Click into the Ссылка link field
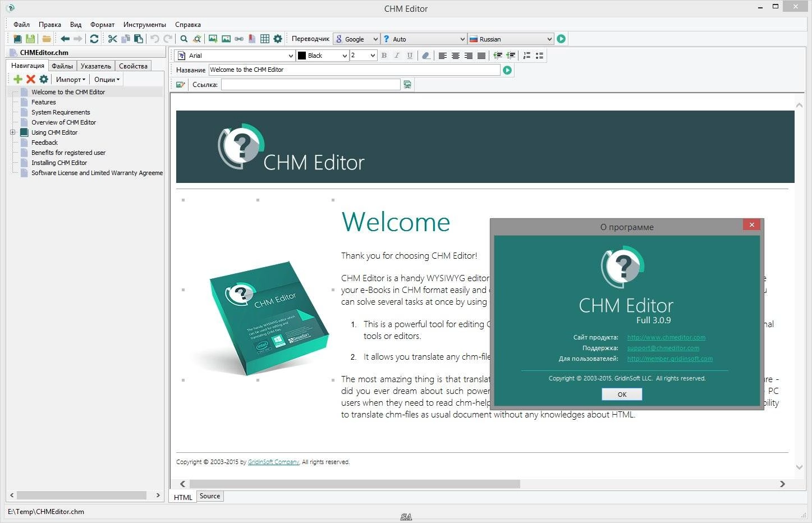The height and width of the screenshot is (523, 812). pyautogui.click(x=311, y=85)
